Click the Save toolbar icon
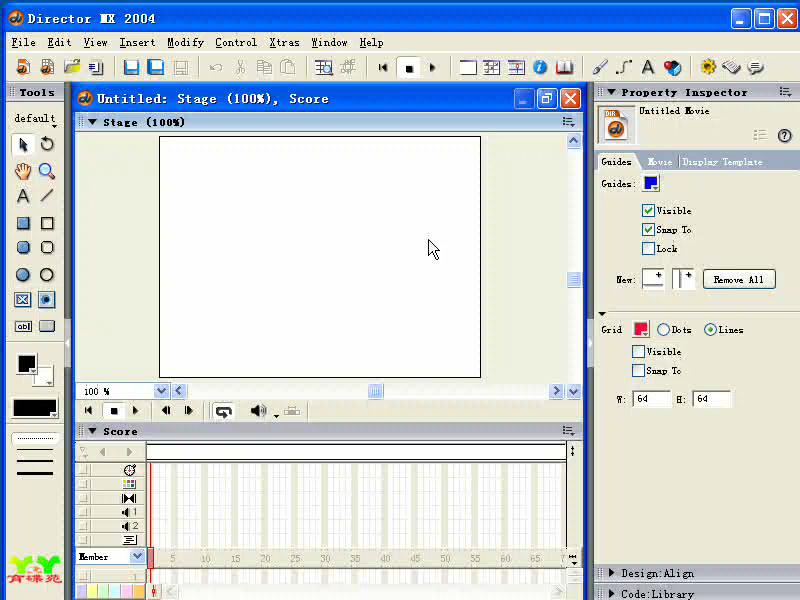 click(x=131, y=67)
